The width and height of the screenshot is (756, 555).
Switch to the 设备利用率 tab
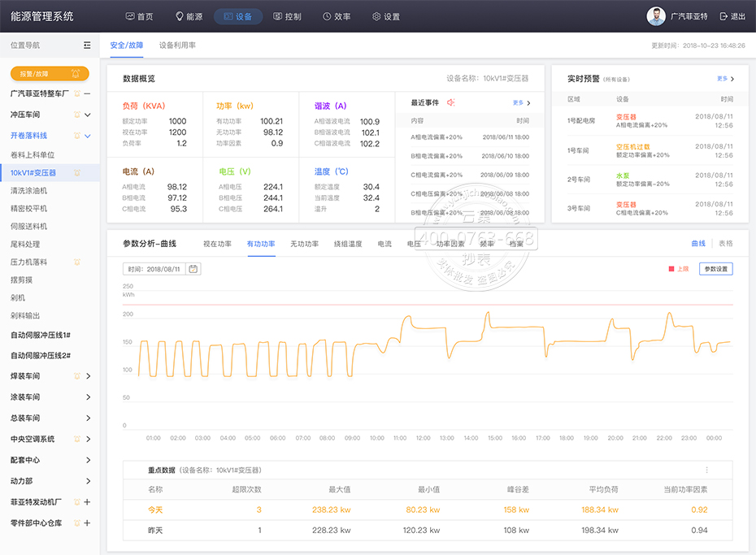177,46
